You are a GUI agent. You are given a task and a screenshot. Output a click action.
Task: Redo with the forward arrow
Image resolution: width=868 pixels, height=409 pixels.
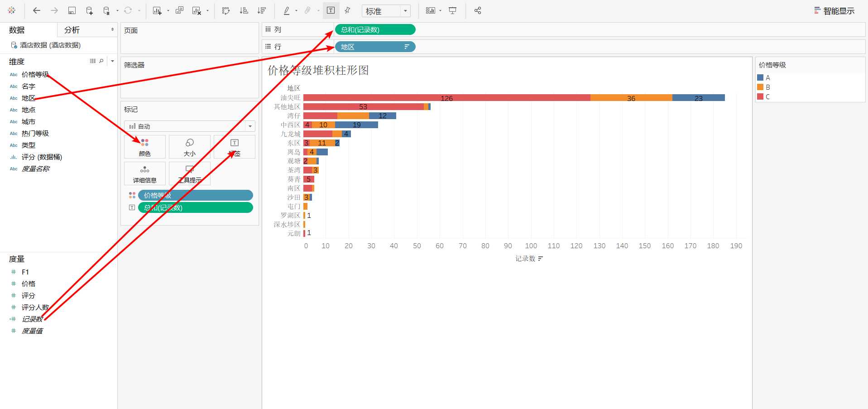coord(54,10)
